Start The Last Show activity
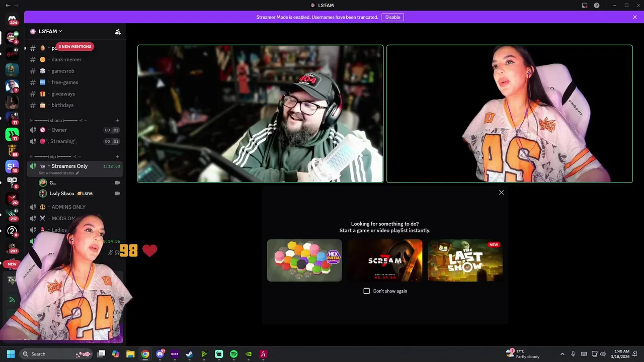This screenshot has height=362, width=644. pyautogui.click(x=465, y=260)
